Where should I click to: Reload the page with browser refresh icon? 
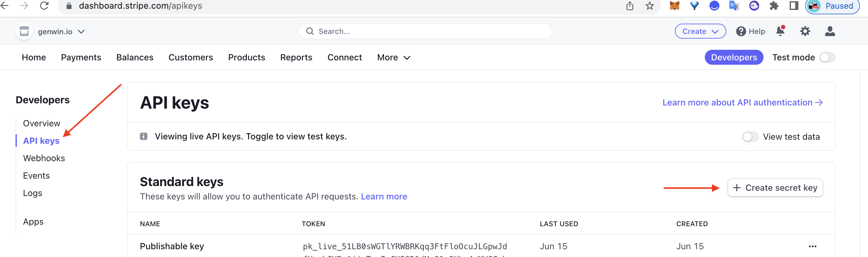coord(44,6)
